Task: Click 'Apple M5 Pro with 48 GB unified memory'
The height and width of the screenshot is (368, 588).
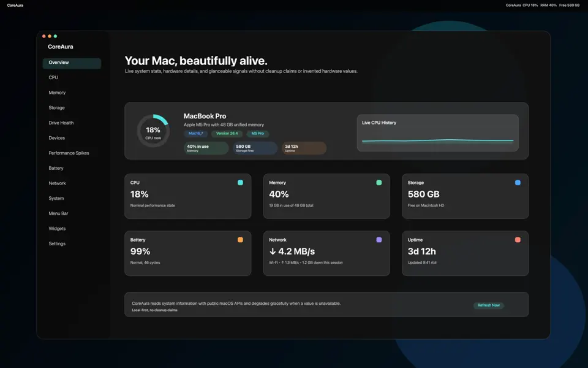Action: click(224, 125)
